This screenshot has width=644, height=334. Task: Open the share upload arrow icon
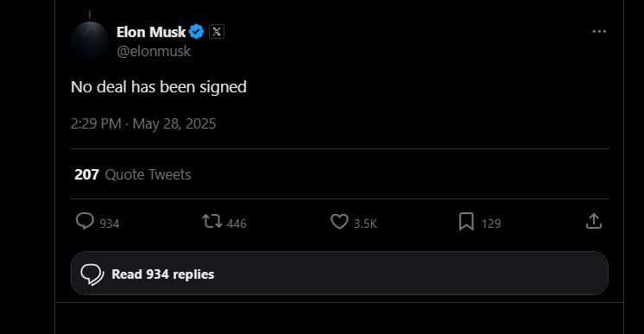coord(593,221)
